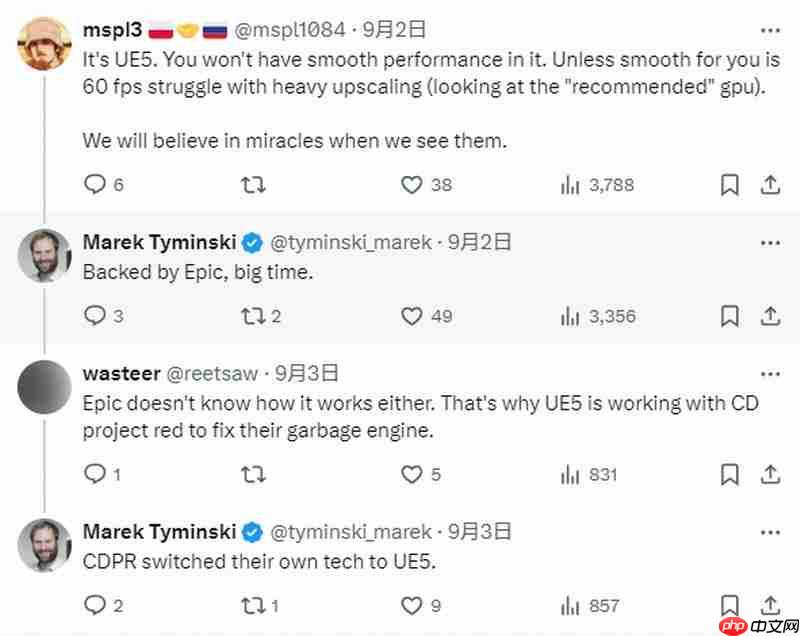Viewport: 800px width, 636px height.
Task: Like the "Backed by Epic, big time" tweet
Action: (x=411, y=316)
